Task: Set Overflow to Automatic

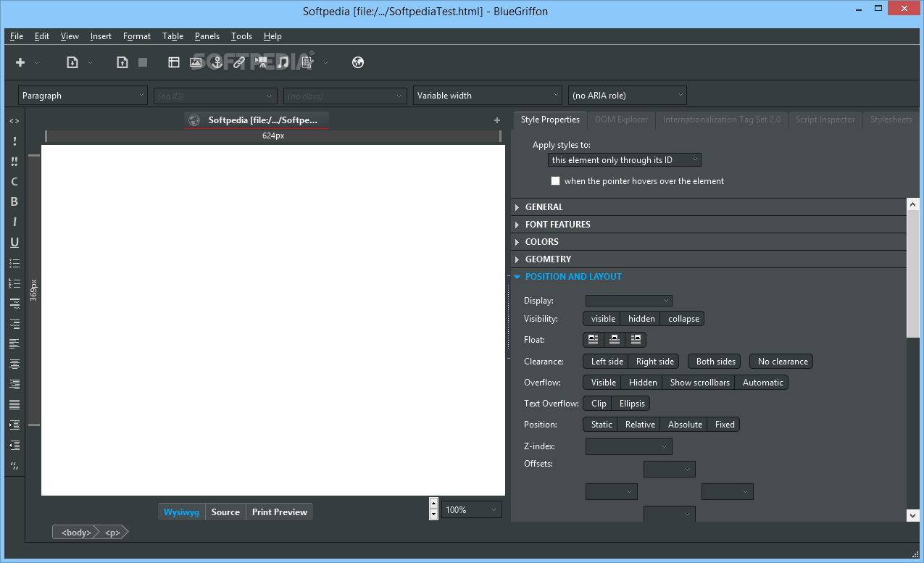Action: (x=762, y=383)
